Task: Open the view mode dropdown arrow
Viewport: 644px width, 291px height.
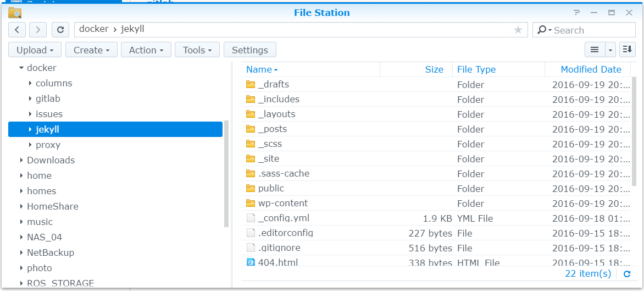Action: click(x=610, y=50)
